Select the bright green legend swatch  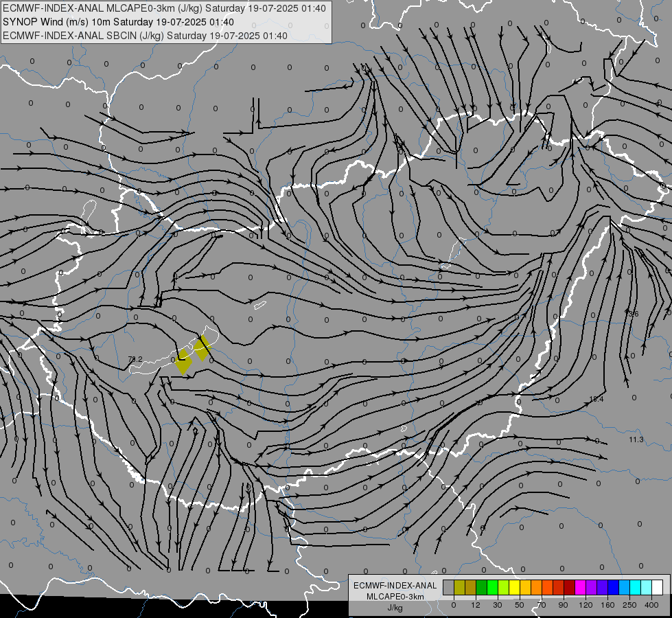[x=492, y=588]
